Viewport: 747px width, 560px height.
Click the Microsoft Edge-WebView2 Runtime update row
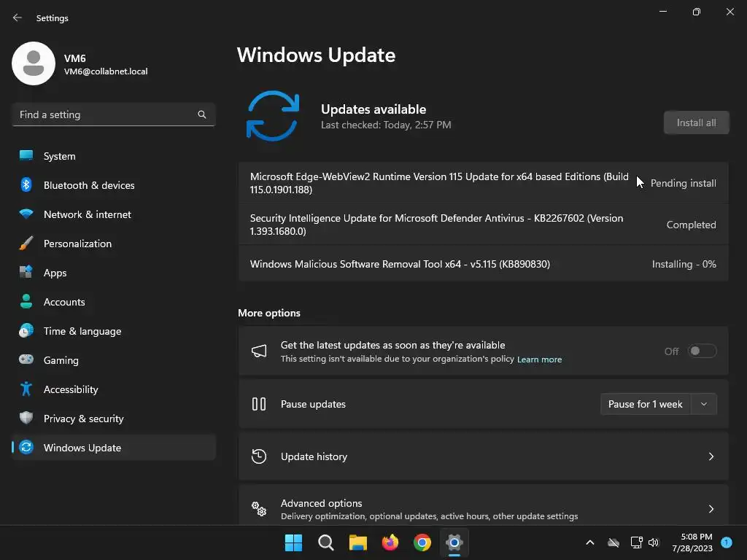coord(483,183)
